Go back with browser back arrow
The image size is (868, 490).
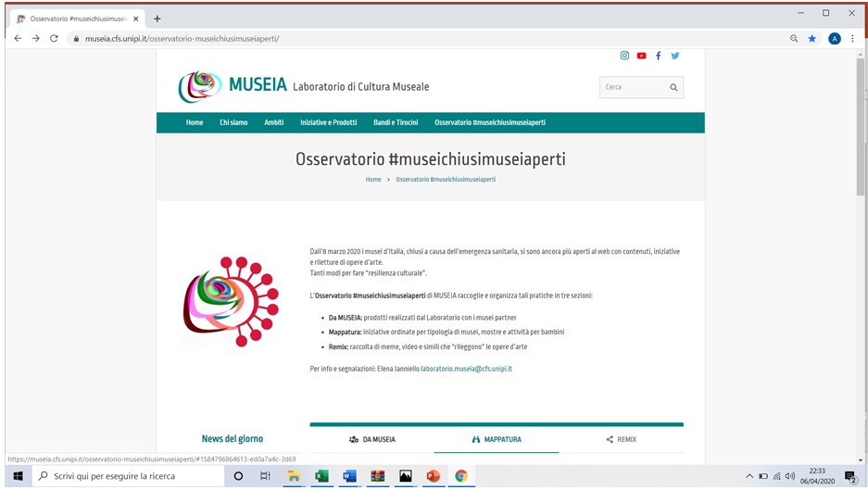pos(18,38)
